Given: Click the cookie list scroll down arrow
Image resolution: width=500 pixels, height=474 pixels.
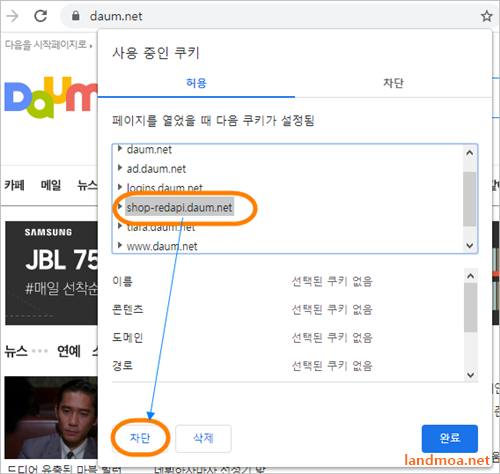Looking at the screenshot, I should point(470,246).
